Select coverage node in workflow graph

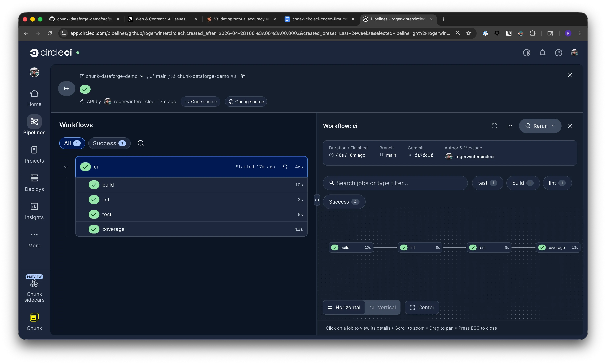pyautogui.click(x=558, y=247)
